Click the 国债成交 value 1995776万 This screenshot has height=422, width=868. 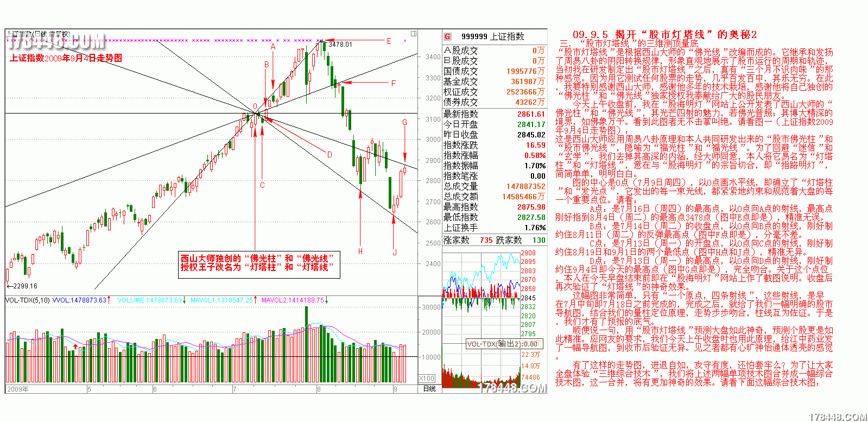click(525, 71)
